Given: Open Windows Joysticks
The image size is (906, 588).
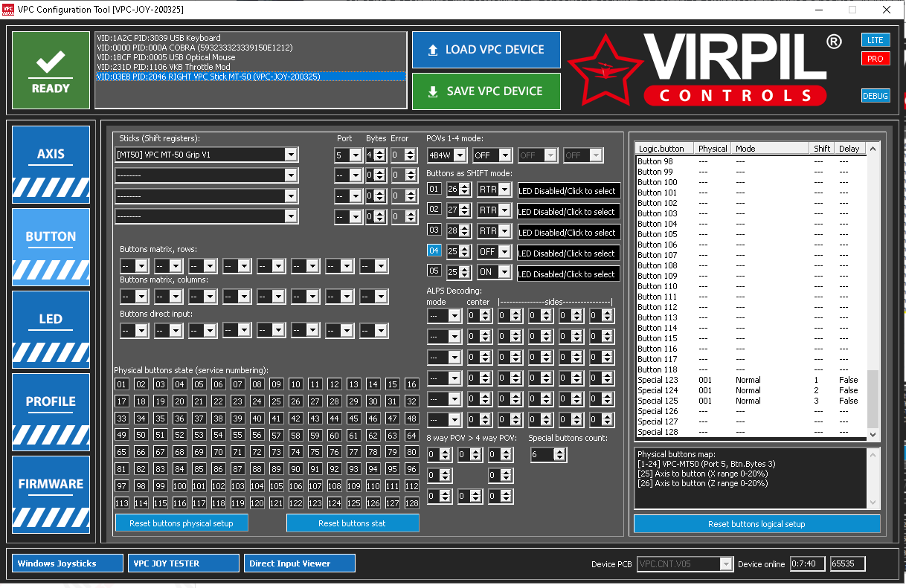Looking at the screenshot, I should [68, 563].
